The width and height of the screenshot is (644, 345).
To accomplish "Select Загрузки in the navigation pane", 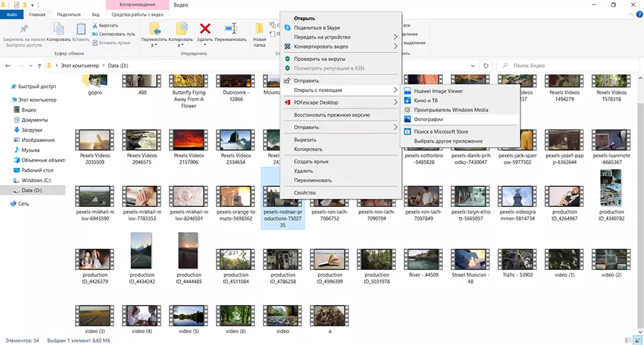I will point(32,130).
